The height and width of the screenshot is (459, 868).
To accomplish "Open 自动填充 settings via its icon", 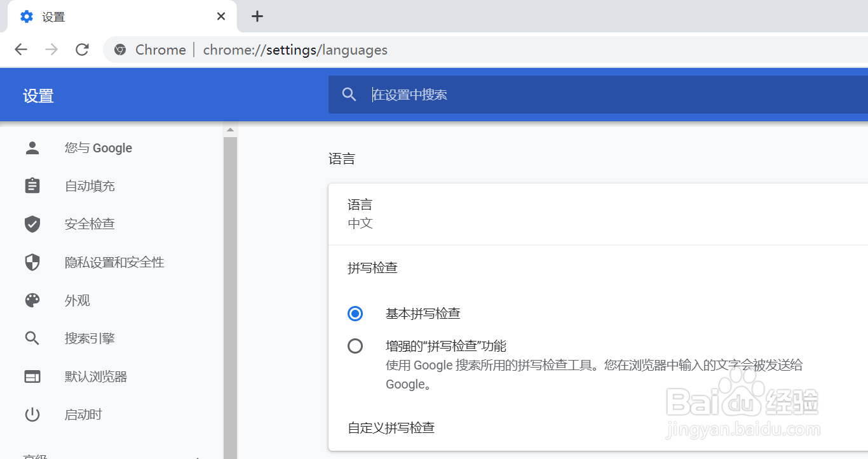I will tap(32, 186).
